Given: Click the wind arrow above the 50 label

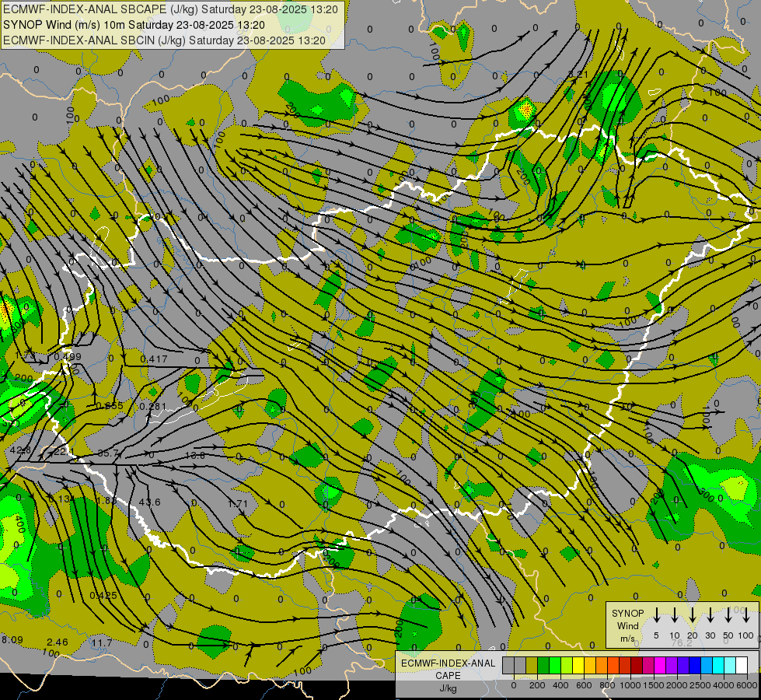Looking at the screenshot, I should coord(728,614).
